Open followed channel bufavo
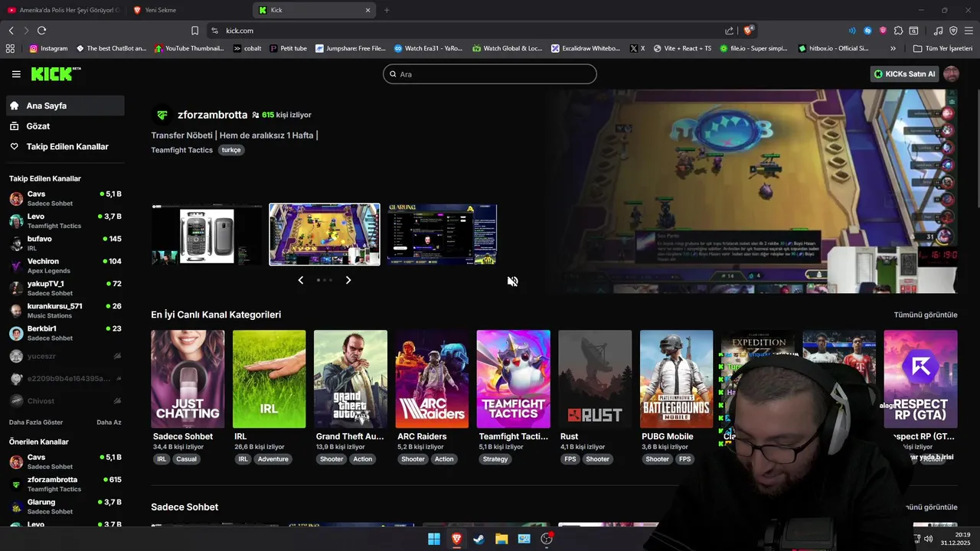980x551 pixels. pyautogui.click(x=65, y=243)
